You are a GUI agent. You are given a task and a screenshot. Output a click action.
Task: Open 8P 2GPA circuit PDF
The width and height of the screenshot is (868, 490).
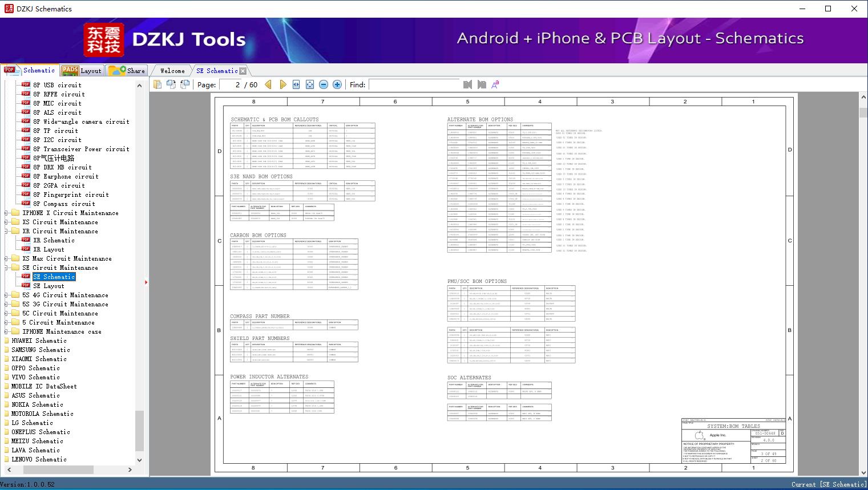[59, 185]
